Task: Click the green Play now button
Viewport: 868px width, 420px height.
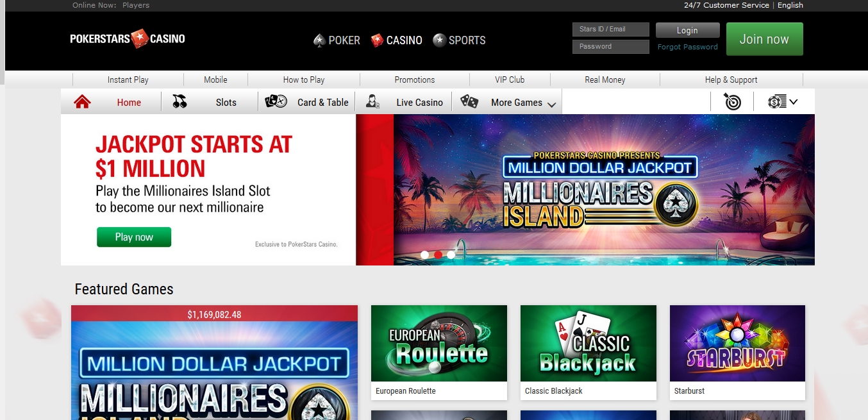Action: [134, 237]
